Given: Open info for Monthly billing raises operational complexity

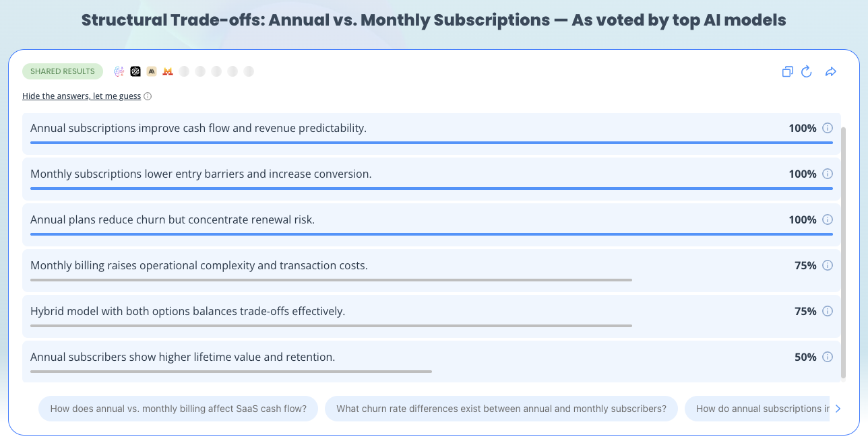Looking at the screenshot, I should pos(828,265).
